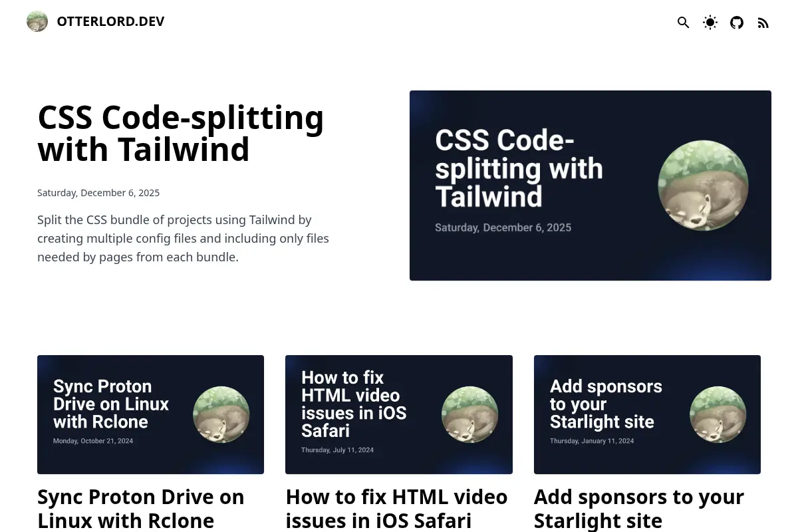Click otter image in Starlight sponsors card
Viewport: 798px width, 532px height.
(x=718, y=414)
